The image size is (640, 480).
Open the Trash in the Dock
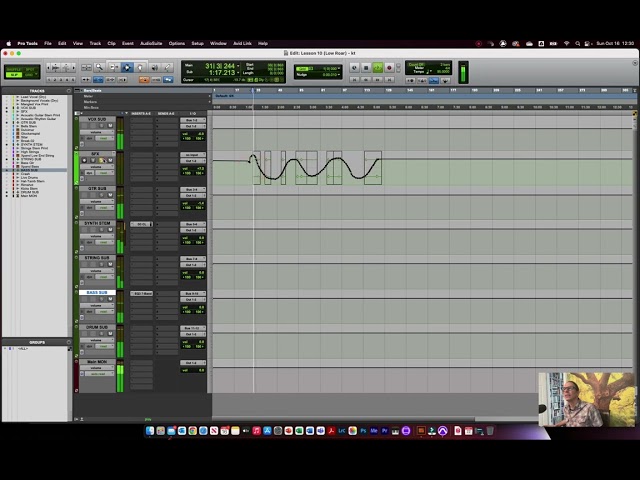490,431
